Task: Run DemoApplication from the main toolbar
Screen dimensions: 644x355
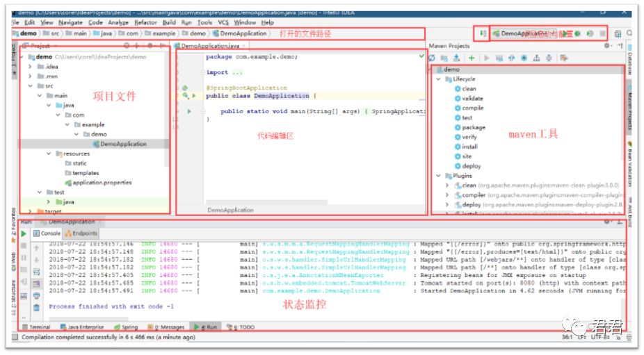Action: pyautogui.click(x=565, y=33)
